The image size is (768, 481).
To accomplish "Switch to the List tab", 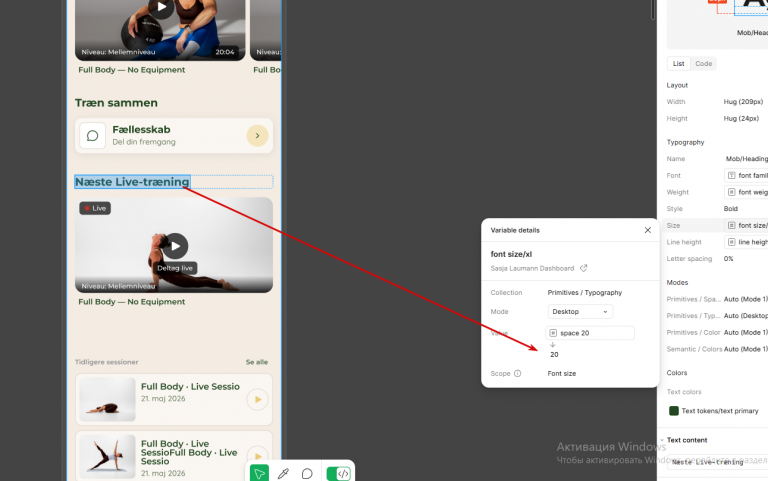I will click(678, 64).
